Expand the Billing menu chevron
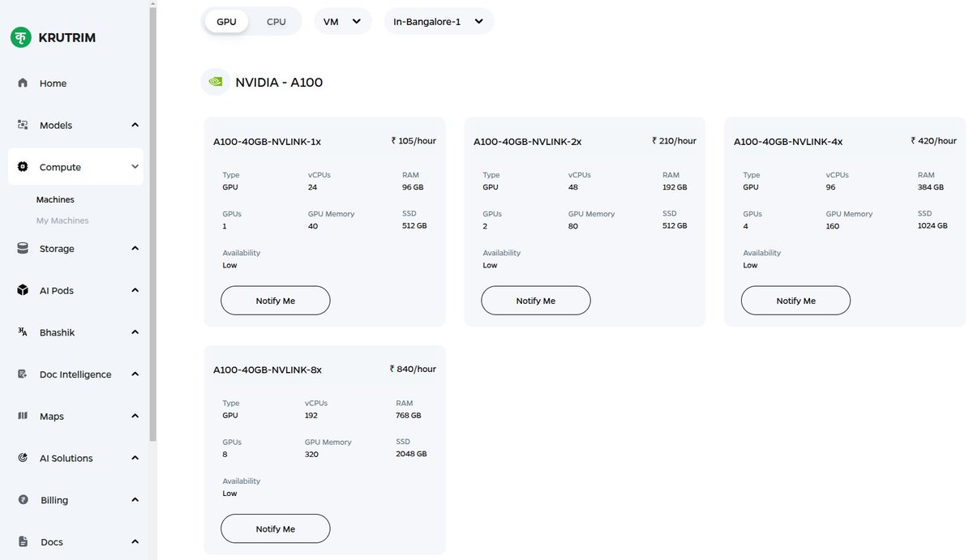Screen dimensions: 973x560 pos(135,500)
